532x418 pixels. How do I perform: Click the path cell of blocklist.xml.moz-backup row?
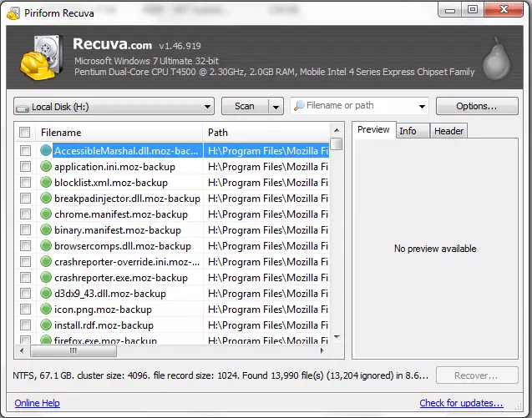pyautogui.click(x=266, y=183)
